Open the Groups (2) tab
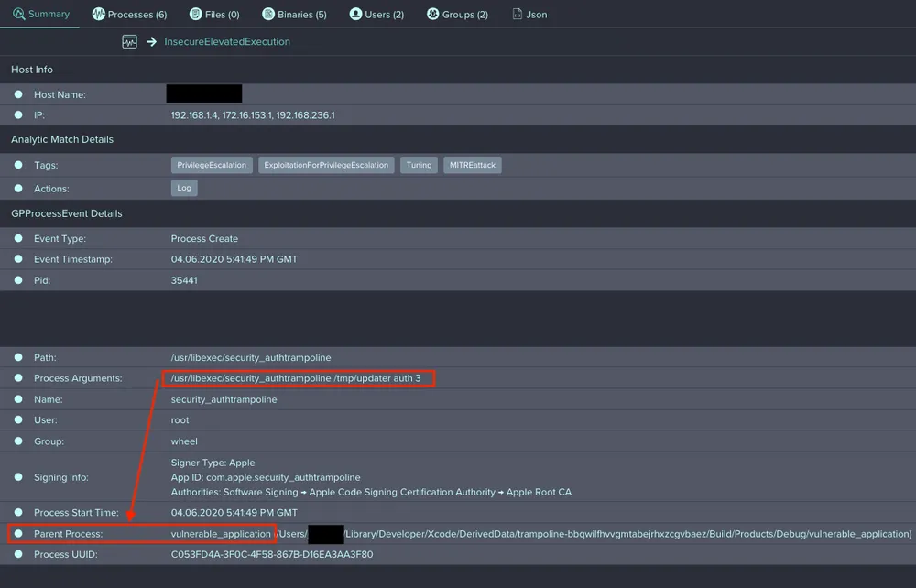916x588 pixels. [456, 14]
